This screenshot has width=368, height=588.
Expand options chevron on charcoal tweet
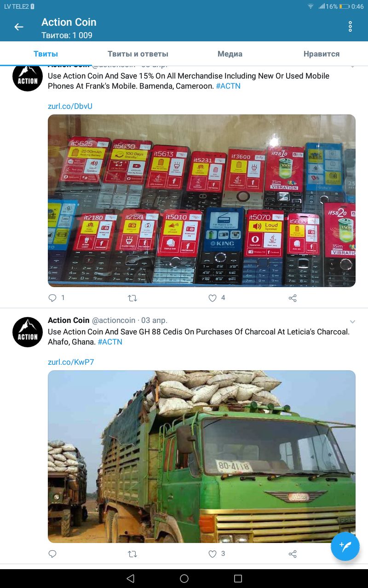tap(353, 321)
